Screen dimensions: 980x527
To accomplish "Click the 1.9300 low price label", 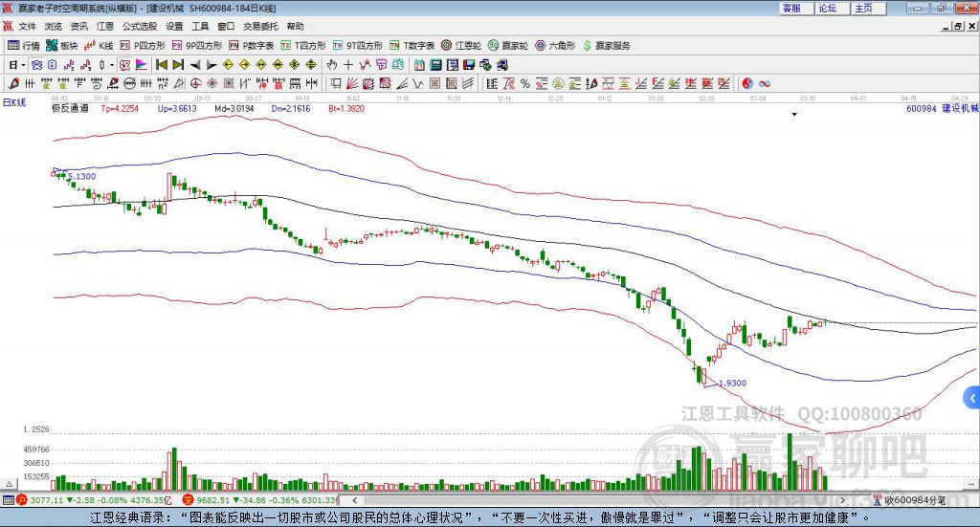I will (732, 384).
